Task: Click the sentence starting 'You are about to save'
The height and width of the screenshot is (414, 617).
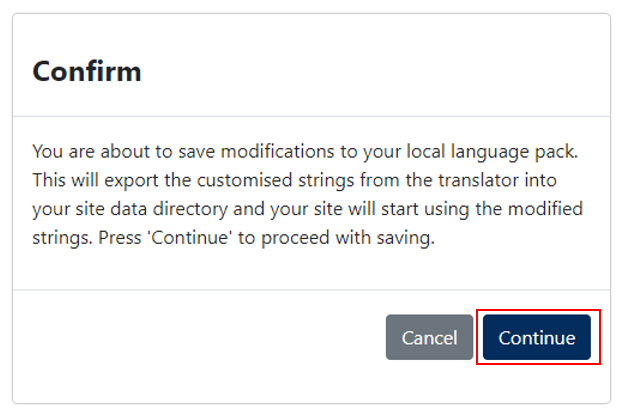Action: click(x=305, y=152)
